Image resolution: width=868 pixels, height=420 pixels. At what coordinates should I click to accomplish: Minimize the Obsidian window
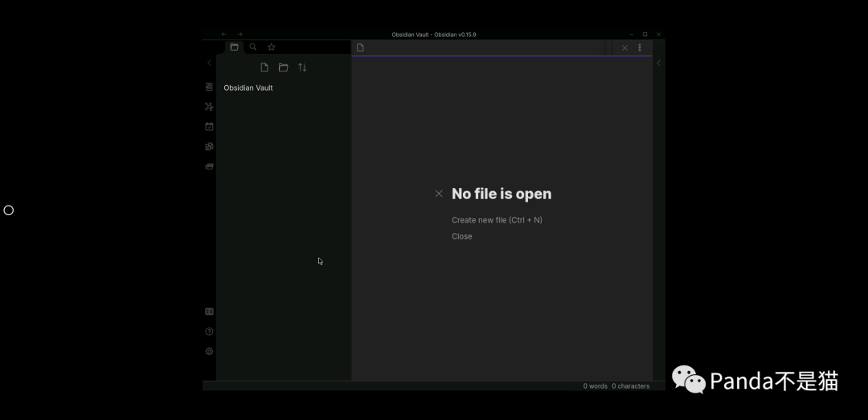click(x=631, y=35)
